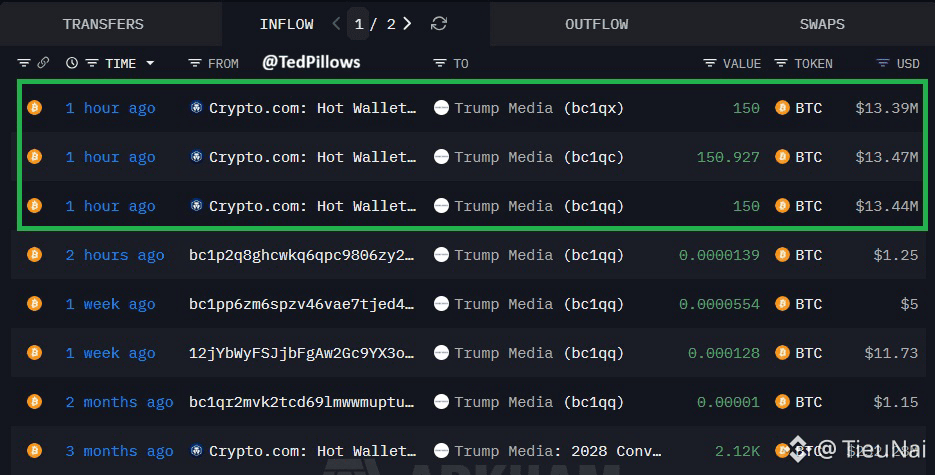Open the '2 hours ago' transaction time
Viewport: 935px width, 475px height.
[114, 255]
